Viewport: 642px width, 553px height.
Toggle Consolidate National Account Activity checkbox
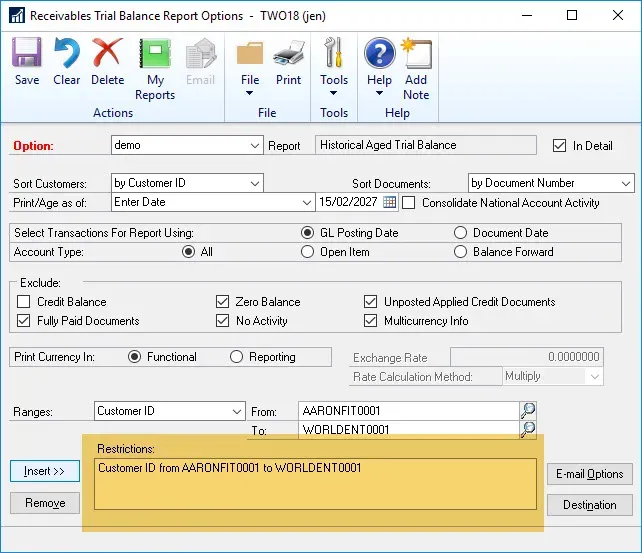409,203
